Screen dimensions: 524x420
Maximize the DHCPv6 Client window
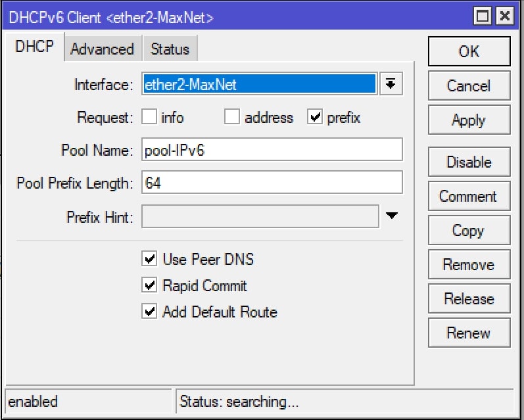(483, 16)
